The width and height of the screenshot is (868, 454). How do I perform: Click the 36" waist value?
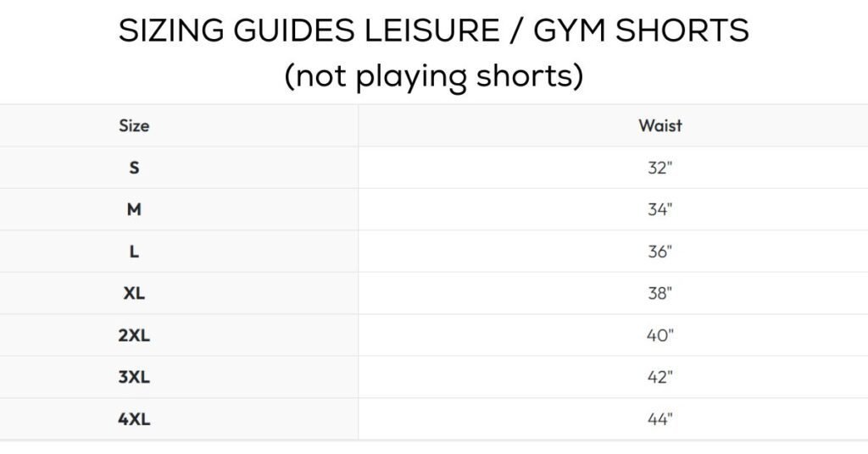coord(659,252)
